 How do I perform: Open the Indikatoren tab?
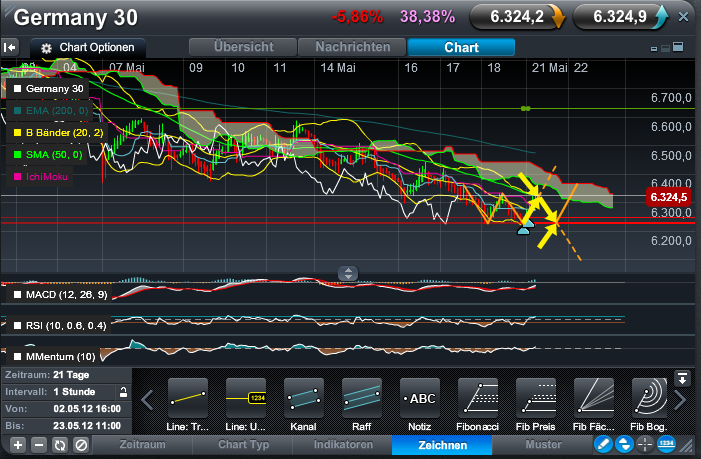coord(343,444)
